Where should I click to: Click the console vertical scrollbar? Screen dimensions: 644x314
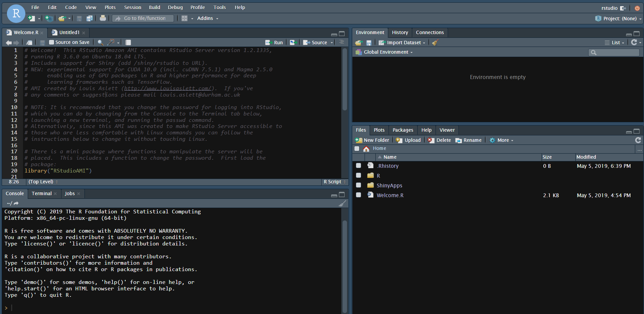[345, 267]
